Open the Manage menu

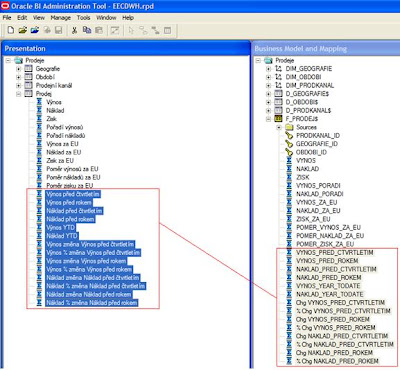[x=60, y=17]
